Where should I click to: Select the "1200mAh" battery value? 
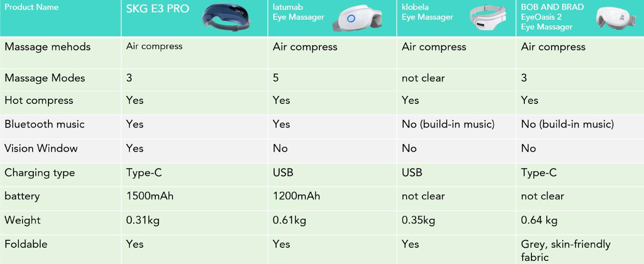tap(296, 196)
